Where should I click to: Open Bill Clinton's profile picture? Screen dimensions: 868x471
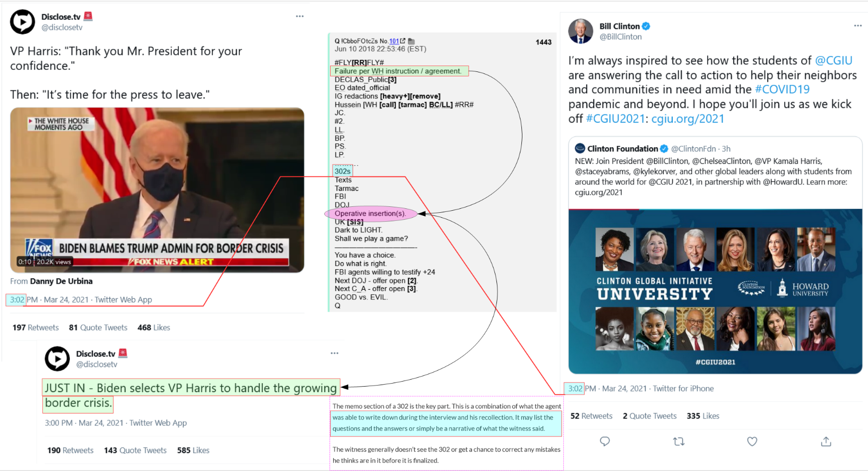pos(580,31)
